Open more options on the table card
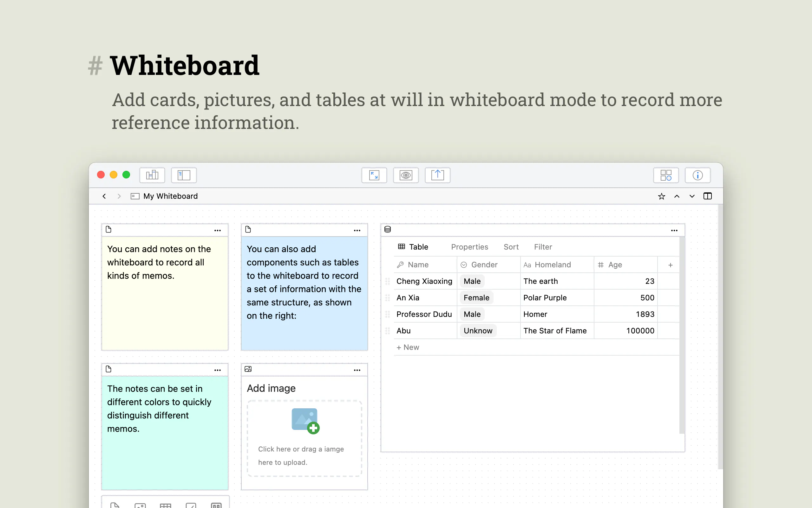 tap(674, 231)
